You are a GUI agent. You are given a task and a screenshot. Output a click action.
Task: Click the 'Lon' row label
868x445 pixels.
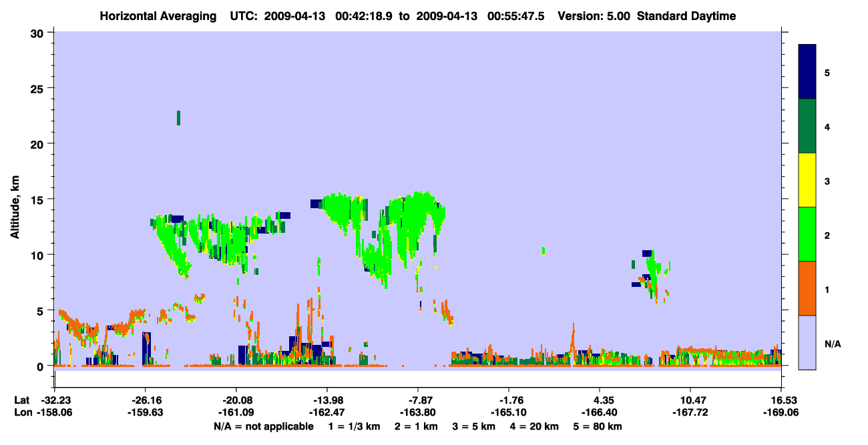coord(22,412)
